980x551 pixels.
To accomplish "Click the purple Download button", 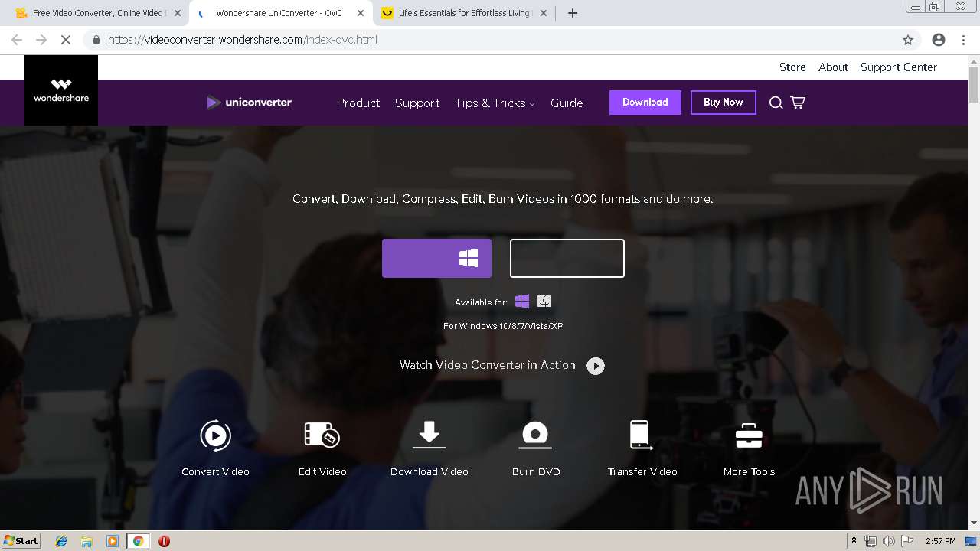I will click(x=645, y=103).
